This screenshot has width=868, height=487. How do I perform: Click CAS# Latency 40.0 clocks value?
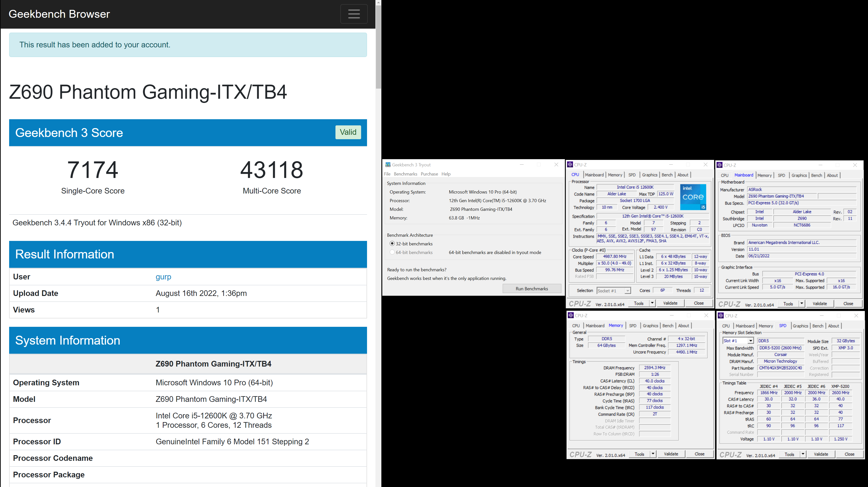[655, 381]
